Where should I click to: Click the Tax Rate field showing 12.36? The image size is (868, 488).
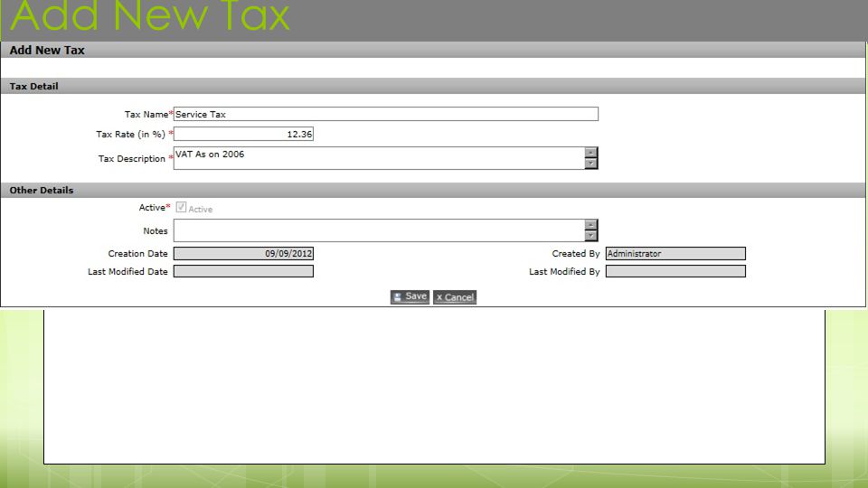tap(243, 134)
